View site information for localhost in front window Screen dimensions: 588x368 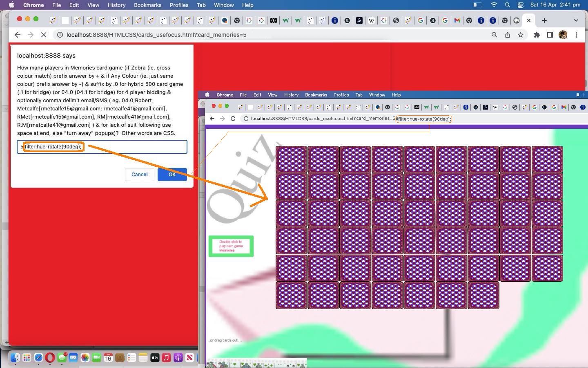tap(60, 35)
